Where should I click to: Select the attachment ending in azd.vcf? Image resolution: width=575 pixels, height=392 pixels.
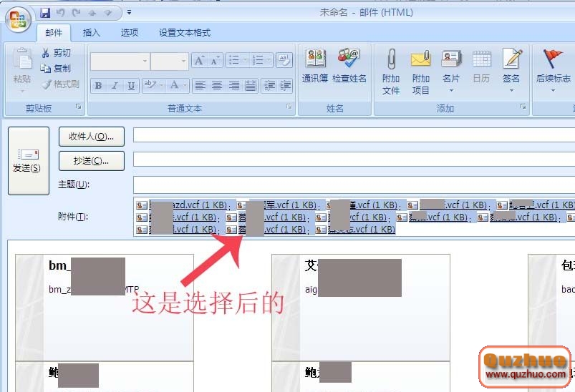[x=182, y=205]
